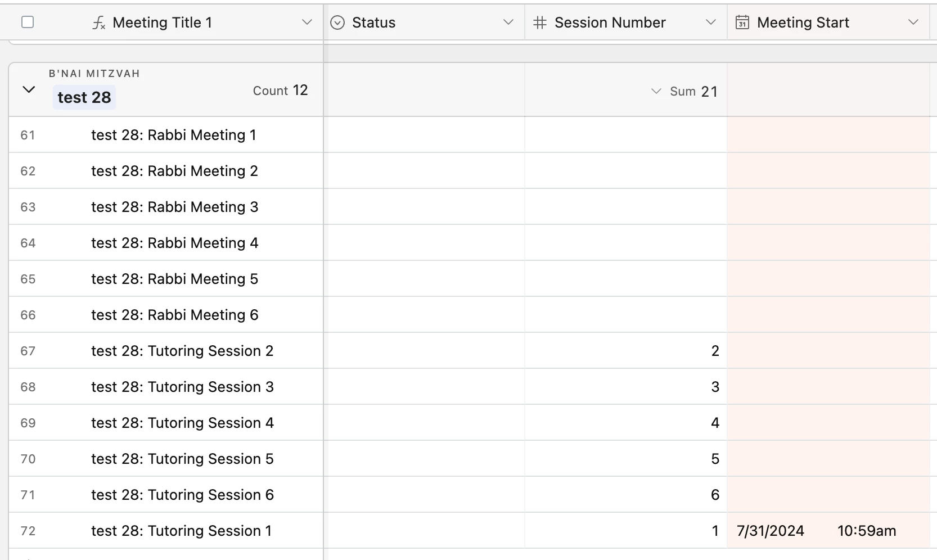
Task: Click the test 28 group label
Action: (x=84, y=97)
